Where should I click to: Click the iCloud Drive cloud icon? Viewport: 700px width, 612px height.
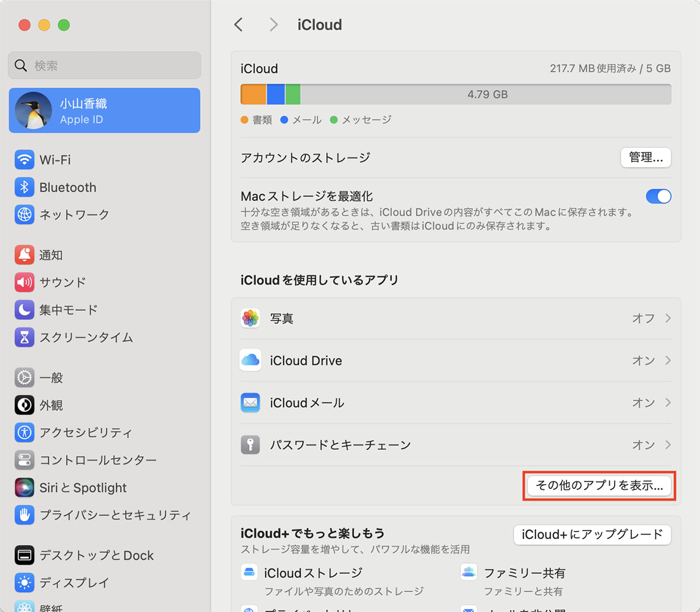(x=250, y=360)
